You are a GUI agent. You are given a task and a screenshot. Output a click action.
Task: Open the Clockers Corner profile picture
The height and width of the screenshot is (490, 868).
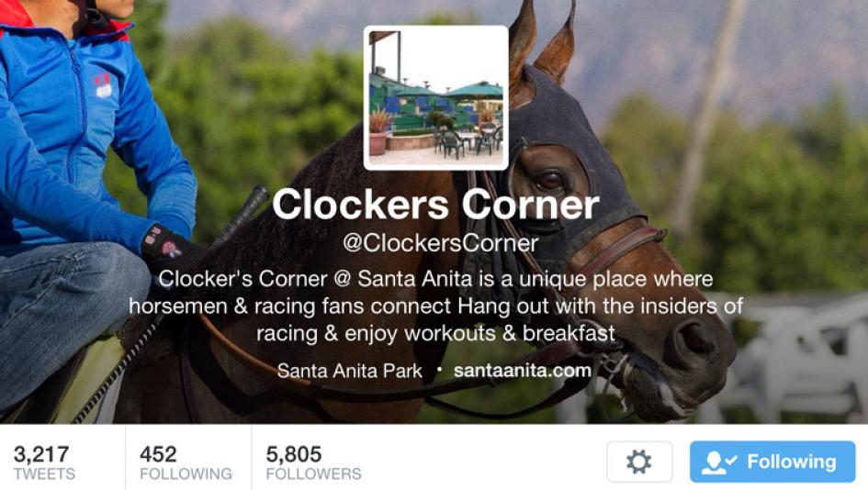(435, 98)
